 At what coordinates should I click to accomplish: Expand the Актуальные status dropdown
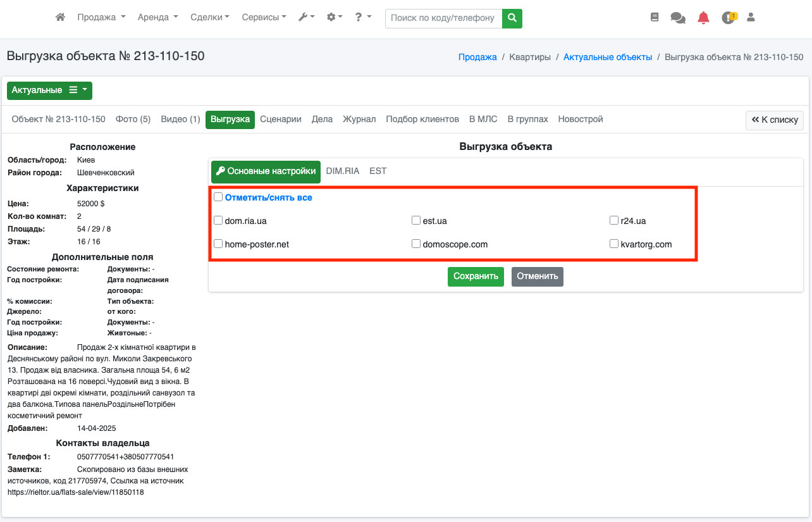tap(49, 90)
